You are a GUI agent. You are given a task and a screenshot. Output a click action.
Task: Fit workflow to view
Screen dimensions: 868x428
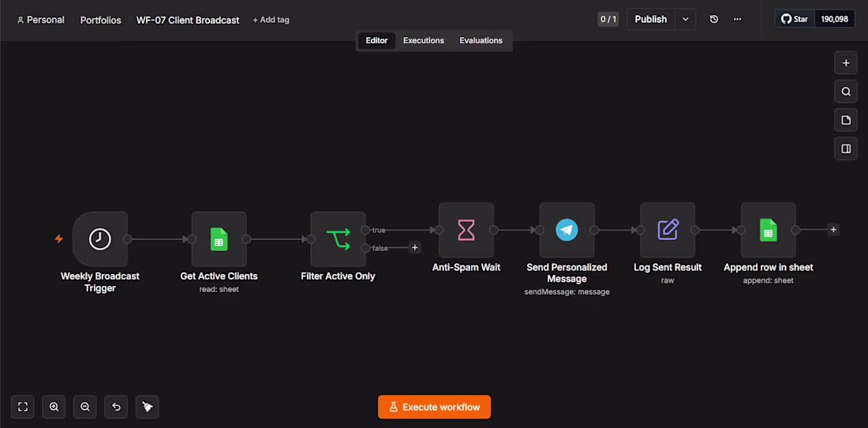23,407
